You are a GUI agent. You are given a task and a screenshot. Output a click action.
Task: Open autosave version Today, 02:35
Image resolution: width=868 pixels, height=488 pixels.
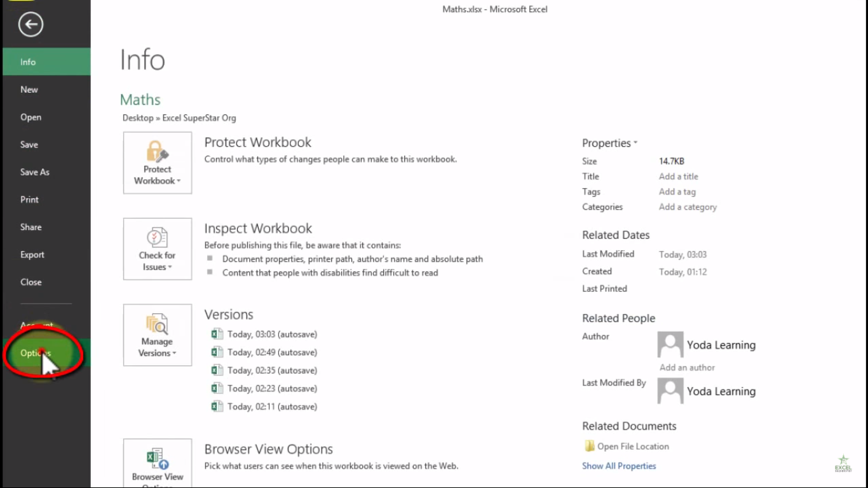tap(272, 370)
